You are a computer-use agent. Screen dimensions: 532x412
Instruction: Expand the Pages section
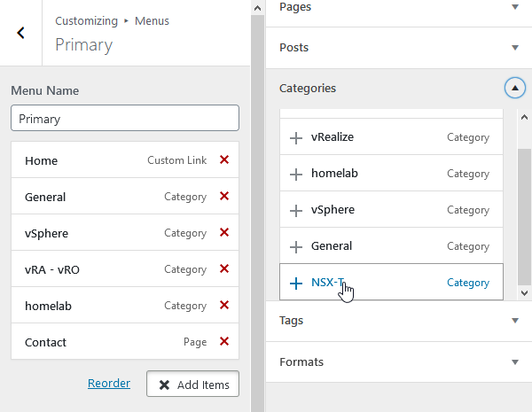[514, 7]
